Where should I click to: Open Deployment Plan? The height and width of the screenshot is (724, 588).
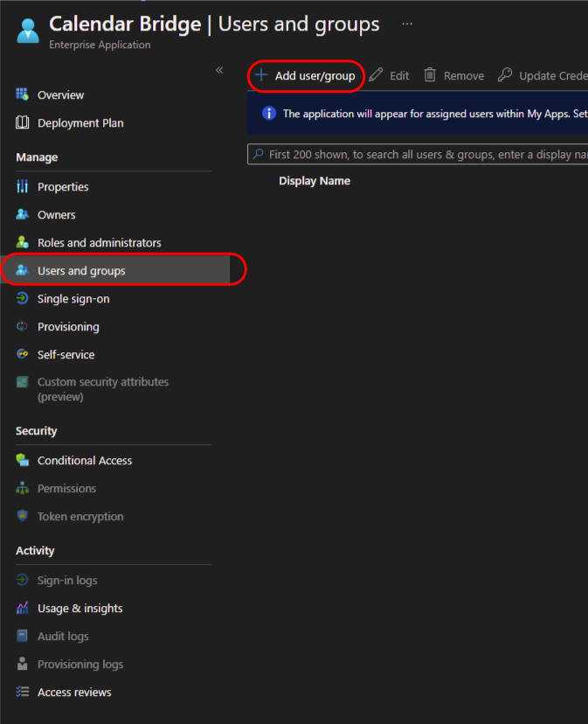80,123
